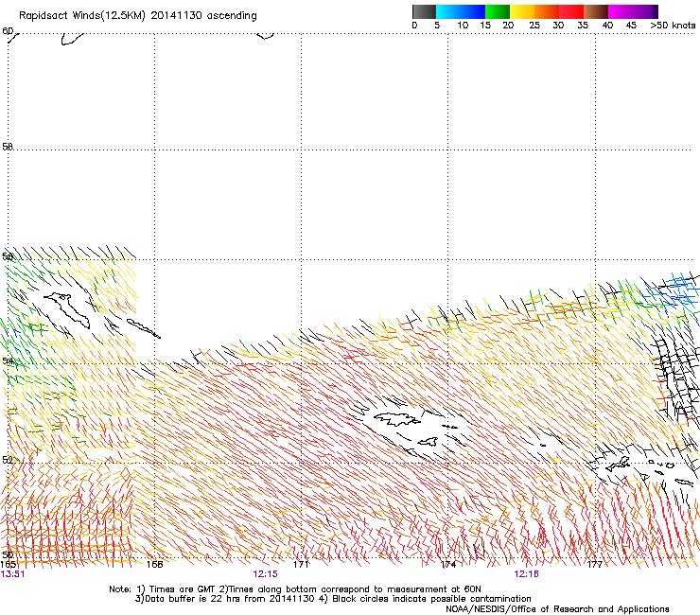This screenshot has width=700, height=615.
Task: Click the legend tick label 25
Action: [x=534, y=26]
